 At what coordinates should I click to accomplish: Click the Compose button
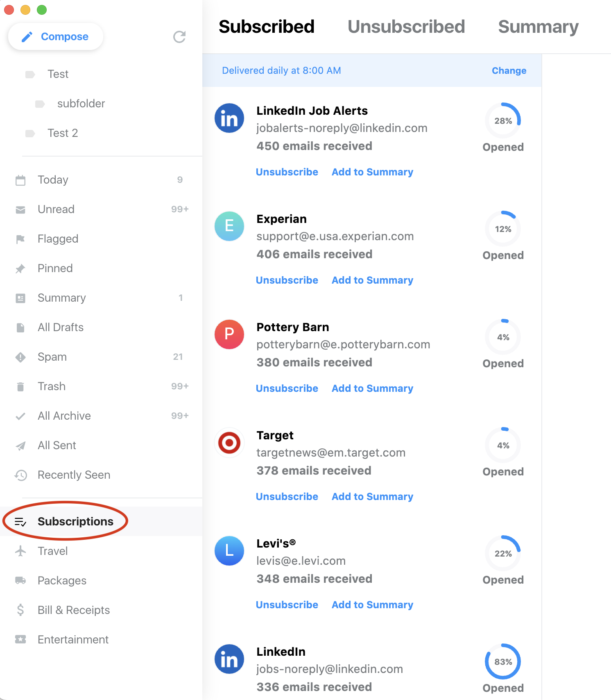point(56,37)
